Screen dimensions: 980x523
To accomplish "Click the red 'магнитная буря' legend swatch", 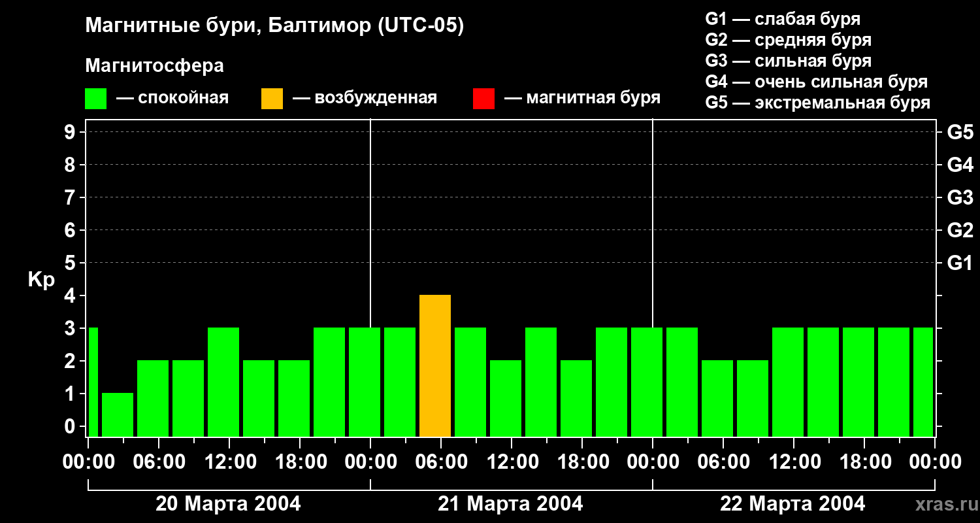I will pyautogui.click(x=483, y=99).
